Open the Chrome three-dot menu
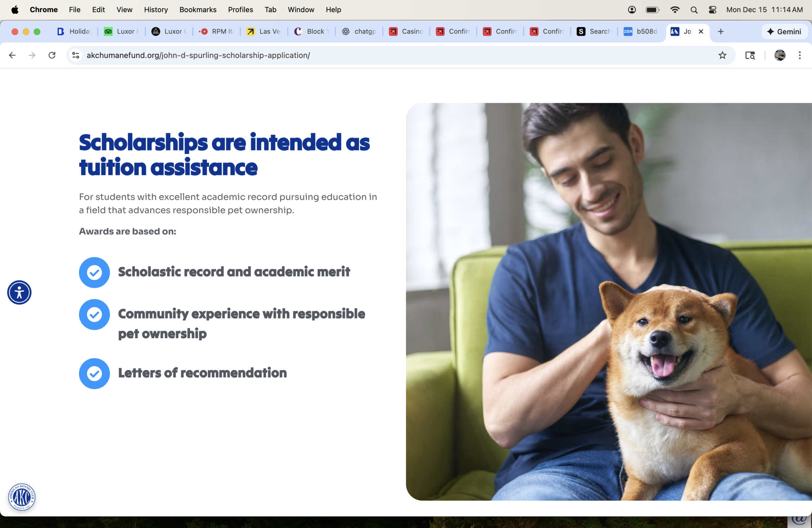This screenshot has width=812, height=528. pos(799,55)
